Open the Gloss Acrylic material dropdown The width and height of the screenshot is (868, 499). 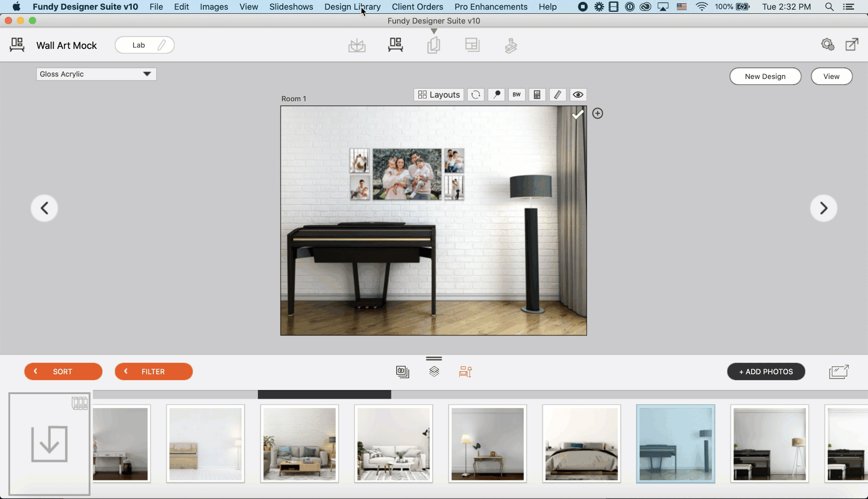tap(96, 74)
